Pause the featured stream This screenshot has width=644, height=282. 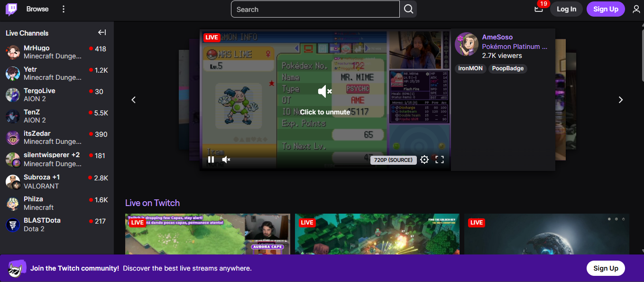pos(211,160)
